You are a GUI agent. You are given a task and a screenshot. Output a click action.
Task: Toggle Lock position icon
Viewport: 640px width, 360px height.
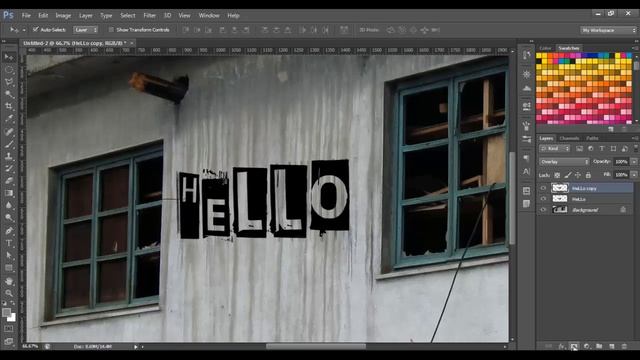click(578, 175)
